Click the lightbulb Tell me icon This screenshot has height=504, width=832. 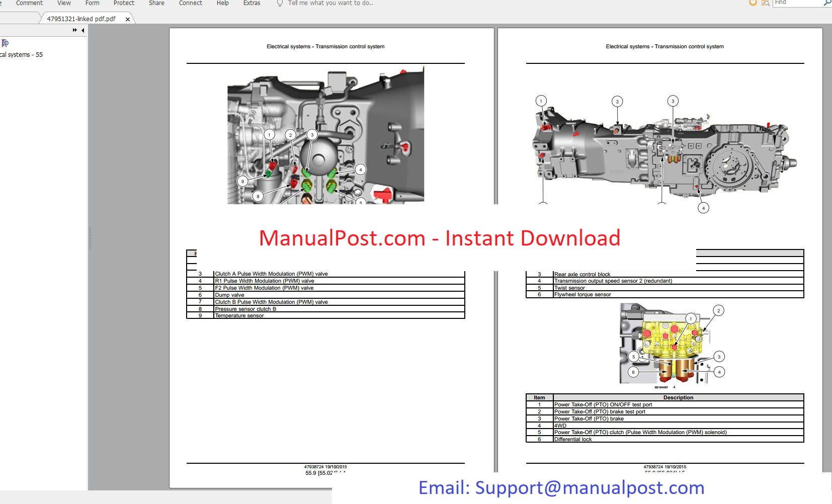pos(280,4)
